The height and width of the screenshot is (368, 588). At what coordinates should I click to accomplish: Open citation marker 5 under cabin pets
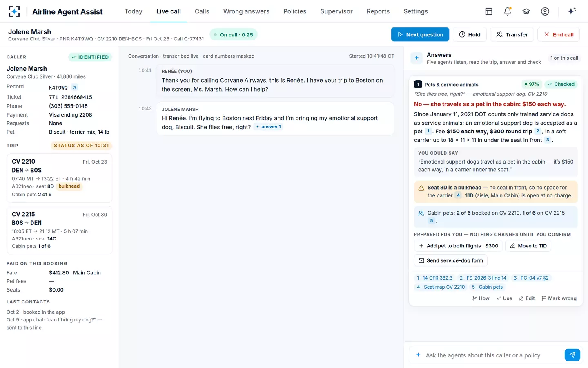[432, 221]
